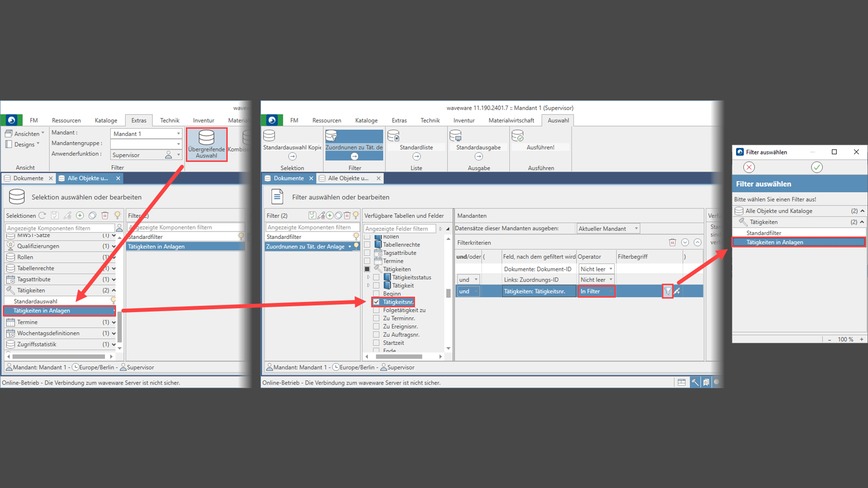Cancel filter dialog with red X icon
This screenshot has height=488, width=868.
click(x=749, y=168)
